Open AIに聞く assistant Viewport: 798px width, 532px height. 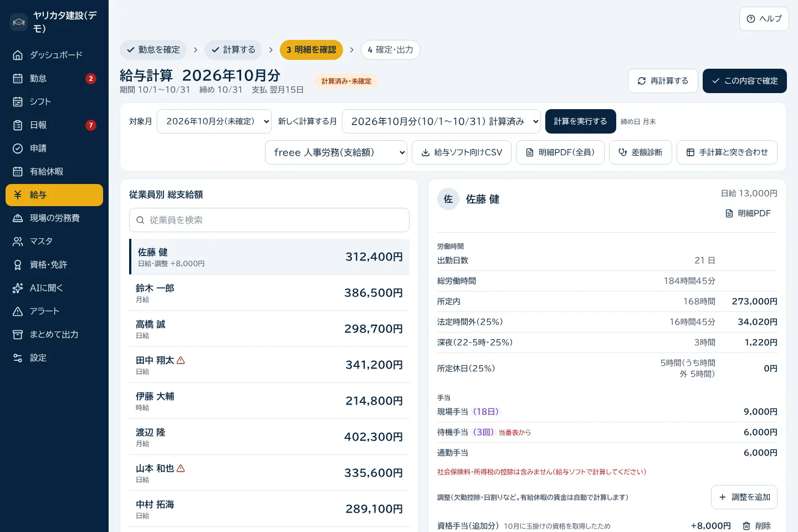point(54,288)
